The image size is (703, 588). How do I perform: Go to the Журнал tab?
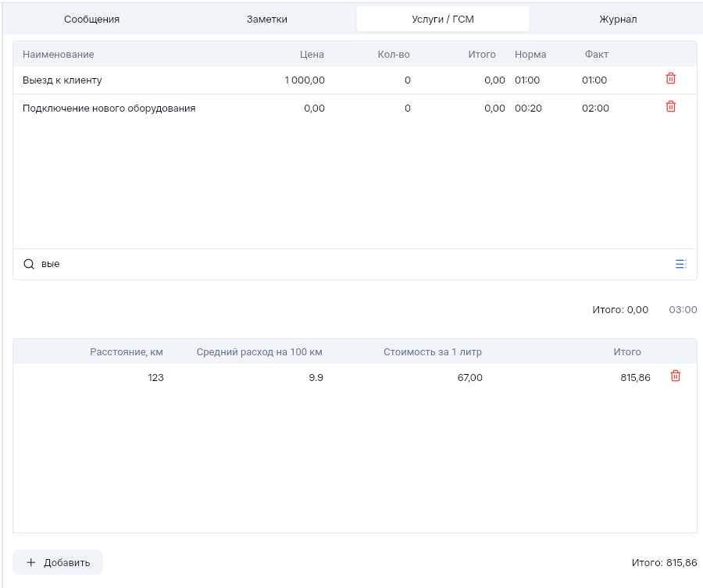(x=618, y=19)
